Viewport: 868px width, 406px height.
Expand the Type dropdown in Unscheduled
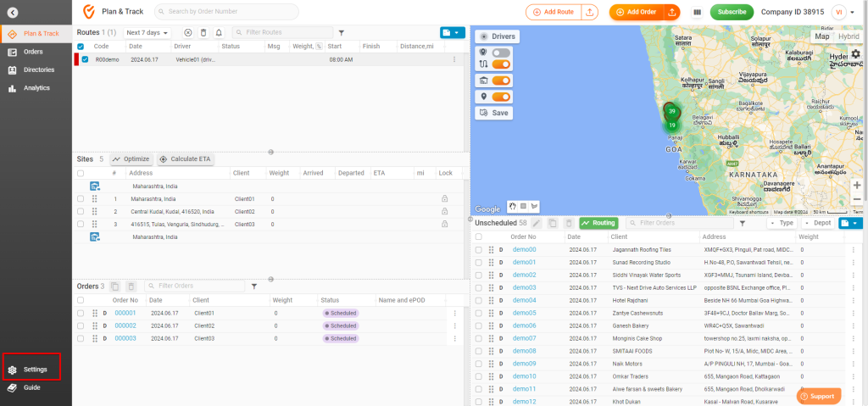tap(781, 223)
